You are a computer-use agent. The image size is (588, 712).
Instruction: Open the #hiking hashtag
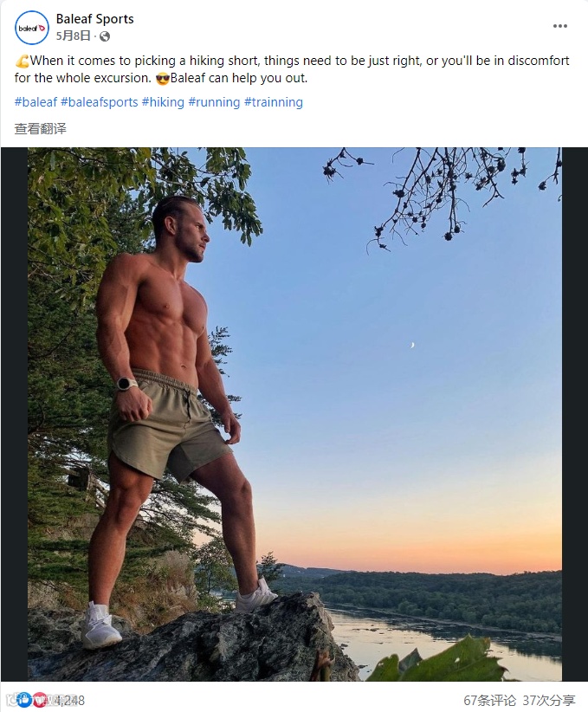(163, 102)
